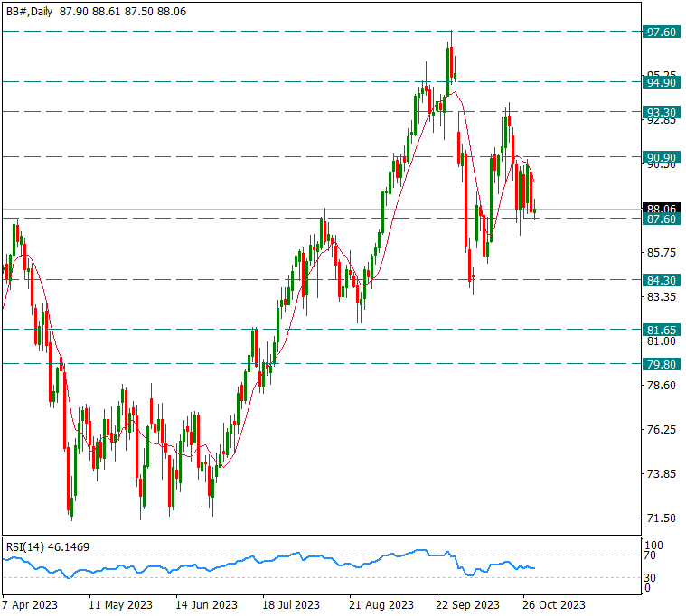
Task: Click the 81.00 axis price value
Action: 662,341
